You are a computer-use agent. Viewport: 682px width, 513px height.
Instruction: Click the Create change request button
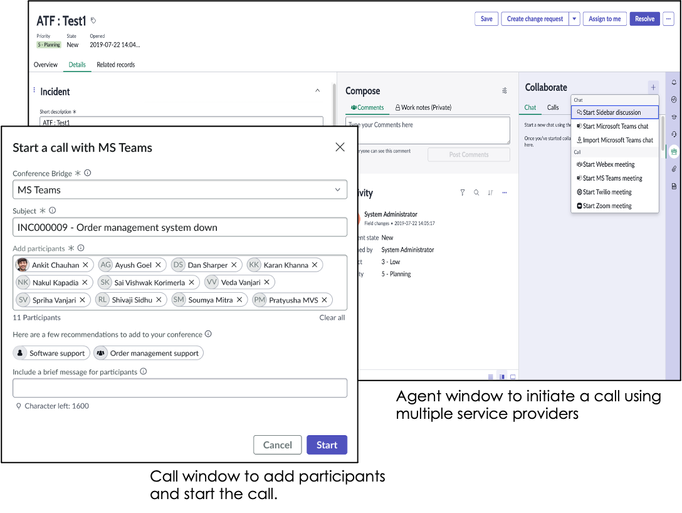(x=535, y=19)
